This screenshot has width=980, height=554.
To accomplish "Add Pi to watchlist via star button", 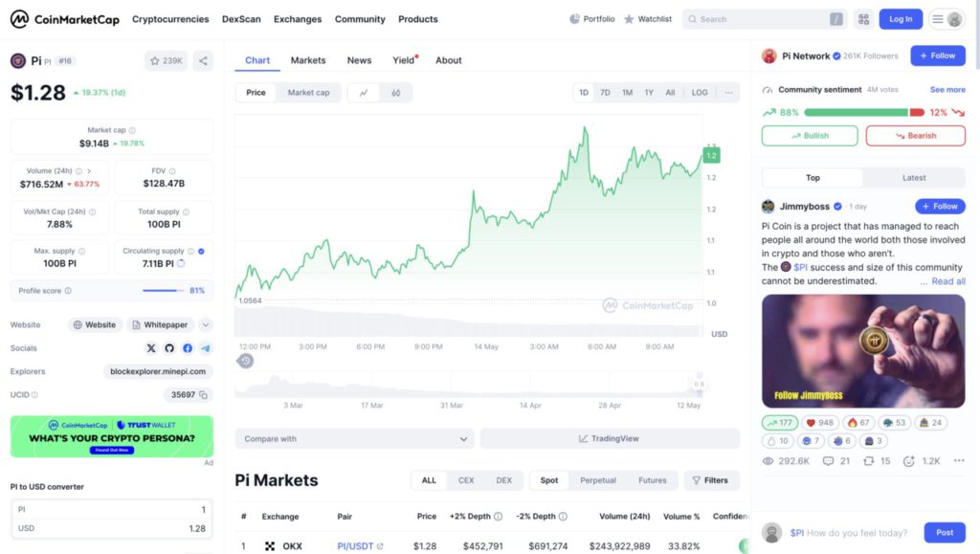I will (166, 61).
